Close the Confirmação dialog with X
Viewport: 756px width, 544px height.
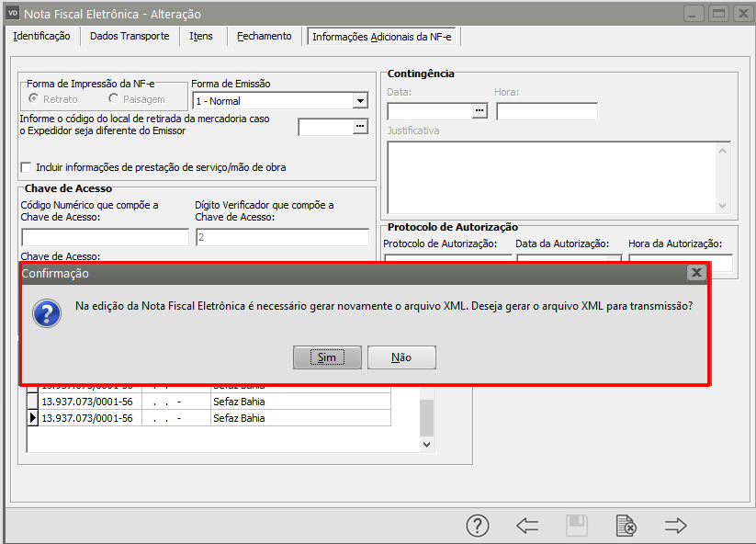coord(696,273)
